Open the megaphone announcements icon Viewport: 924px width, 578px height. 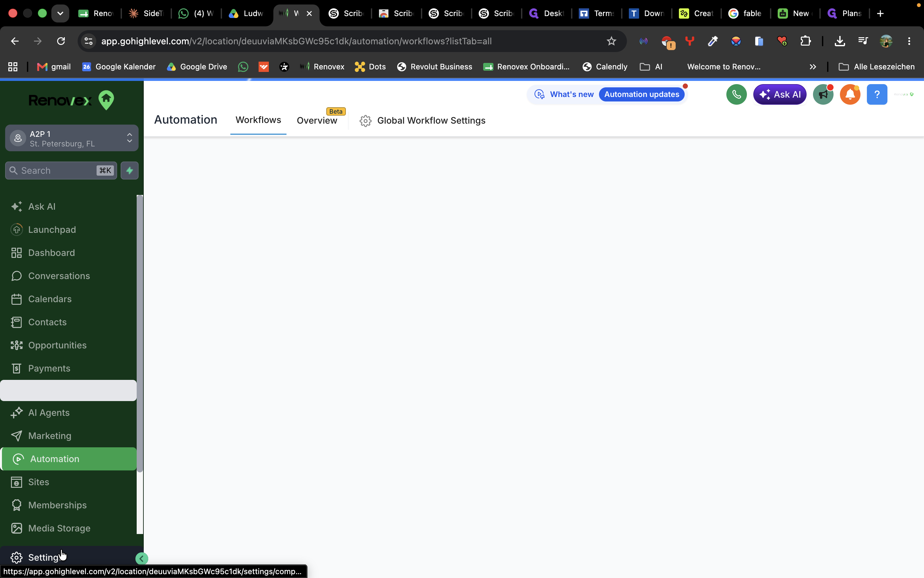coord(823,94)
